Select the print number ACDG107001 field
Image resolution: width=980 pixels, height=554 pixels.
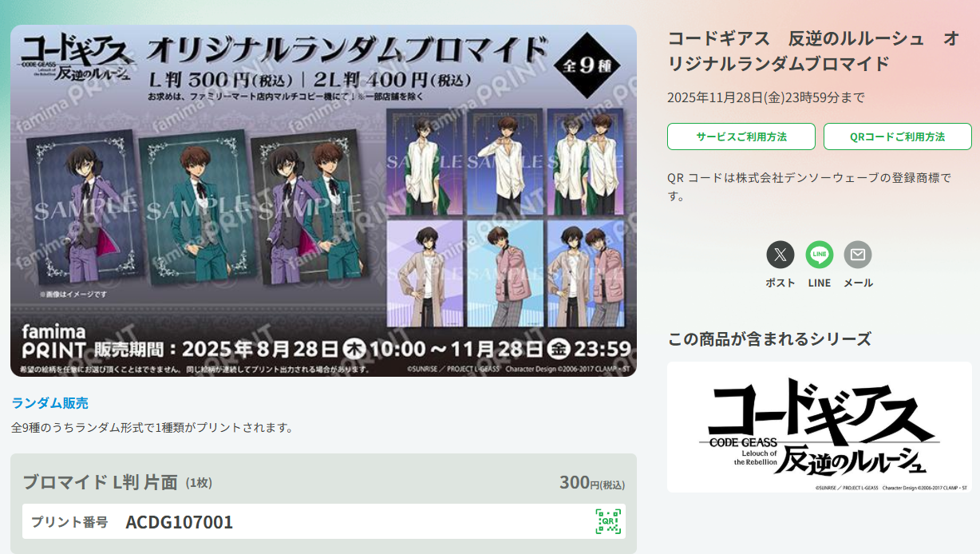(324, 522)
